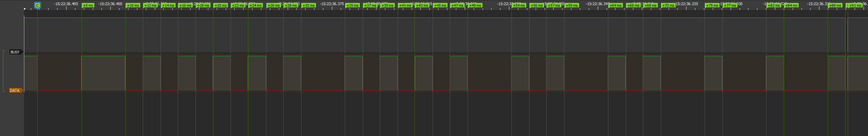The height and width of the screenshot is (136, 868).
Task: Select the DATA channel label
Action: click(16, 90)
